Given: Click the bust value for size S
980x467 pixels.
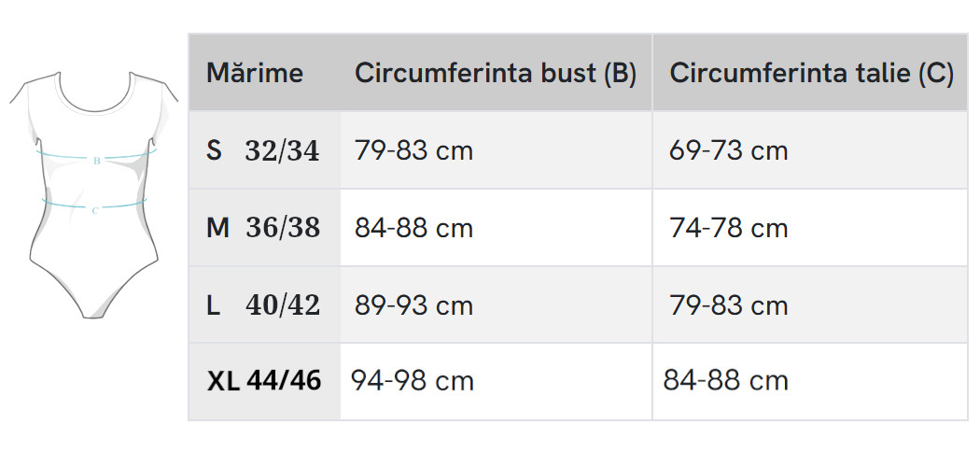Looking at the screenshot, I should click(413, 150).
